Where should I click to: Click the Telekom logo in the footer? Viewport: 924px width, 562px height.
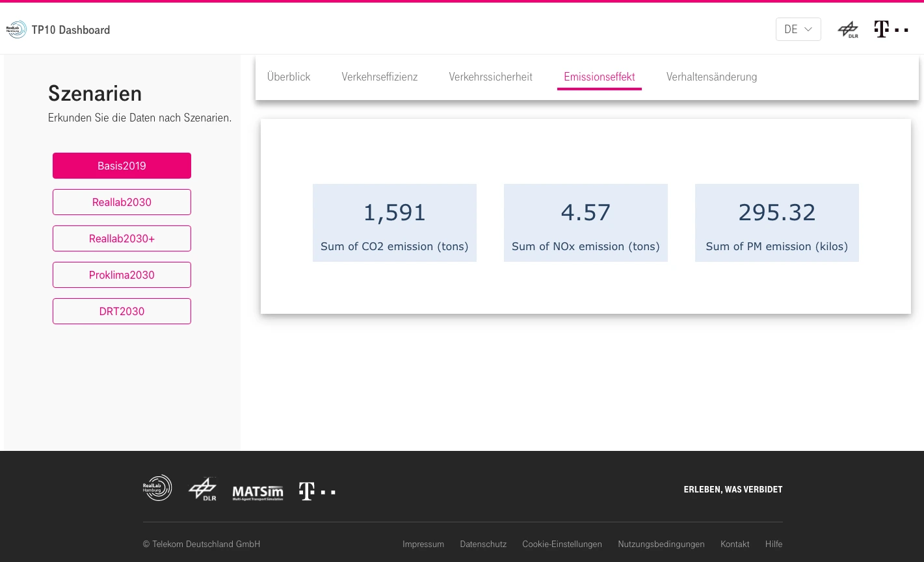coord(317,491)
